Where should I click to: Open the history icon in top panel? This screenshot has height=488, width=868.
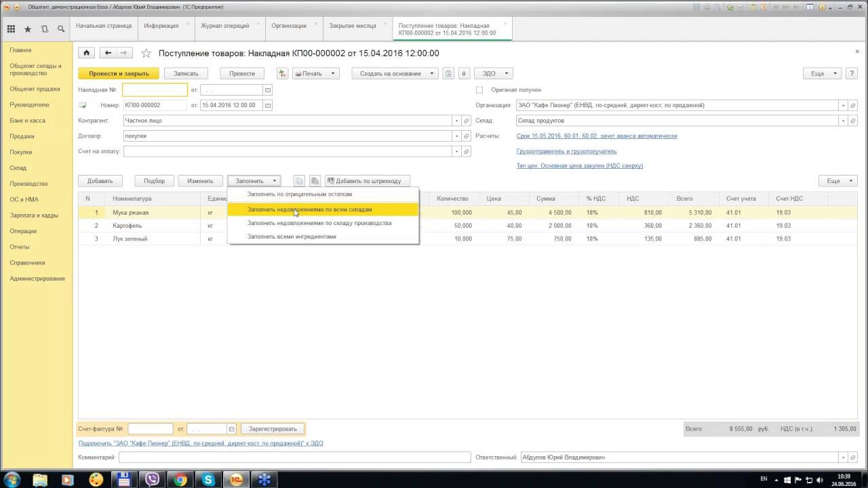click(45, 29)
